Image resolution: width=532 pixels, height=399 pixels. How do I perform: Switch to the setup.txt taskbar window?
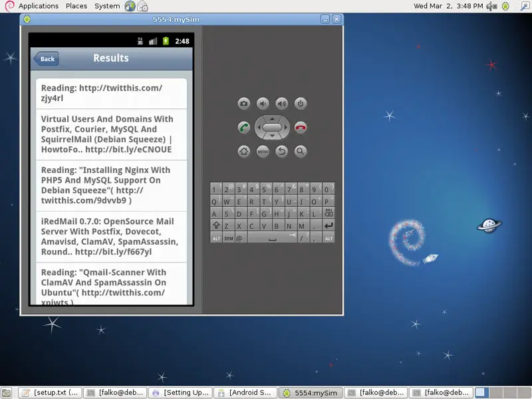(51, 392)
